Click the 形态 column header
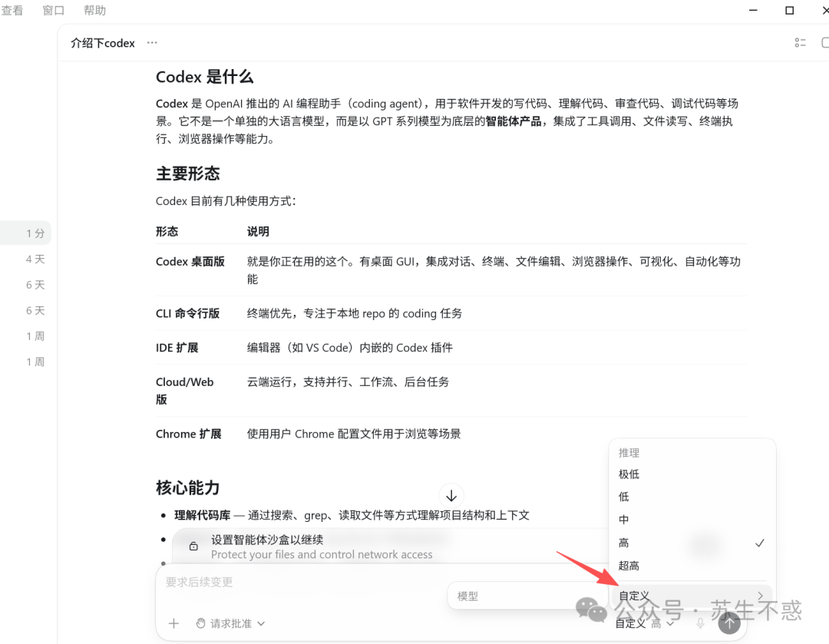This screenshot has width=829, height=644. pos(167,231)
